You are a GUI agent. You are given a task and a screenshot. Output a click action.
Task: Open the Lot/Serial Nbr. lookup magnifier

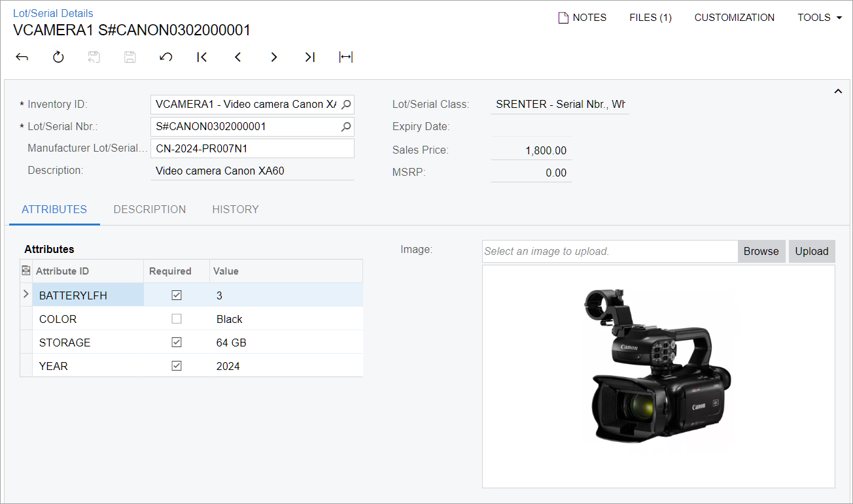coord(347,126)
